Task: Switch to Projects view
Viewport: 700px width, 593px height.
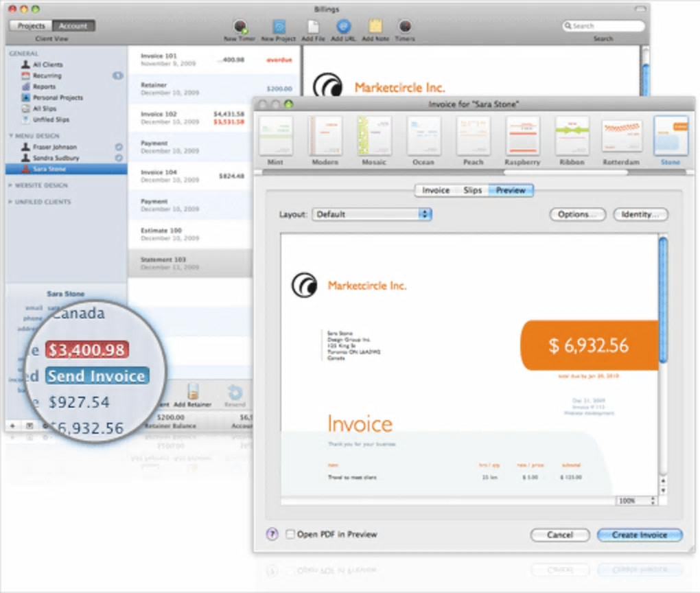Action: 31,26
